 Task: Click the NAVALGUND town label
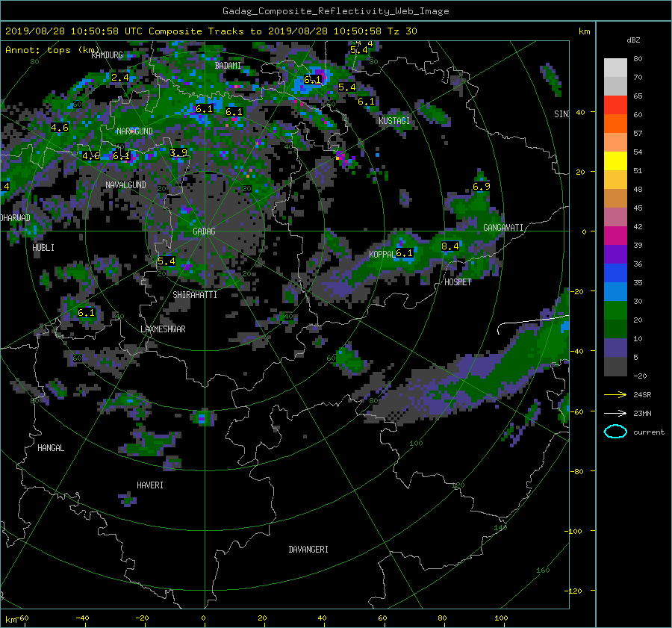[x=125, y=185]
